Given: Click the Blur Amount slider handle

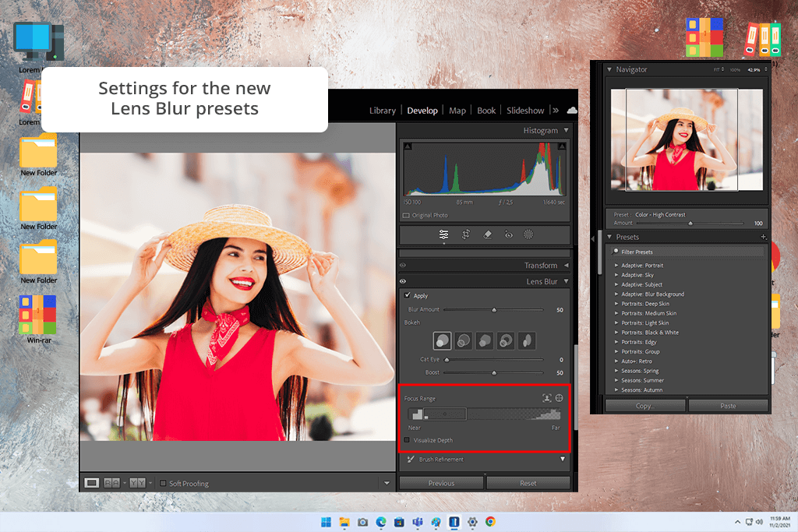Looking at the screenshot, I should 493,310.
